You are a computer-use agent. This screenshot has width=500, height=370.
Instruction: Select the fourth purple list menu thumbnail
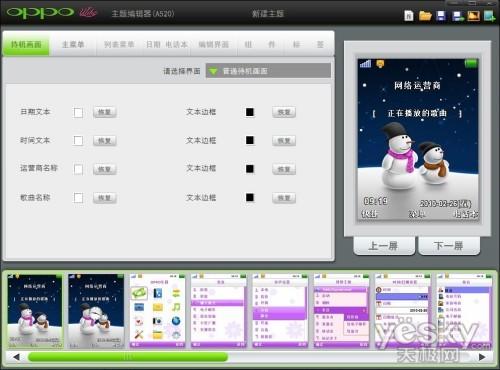(218, 311)
